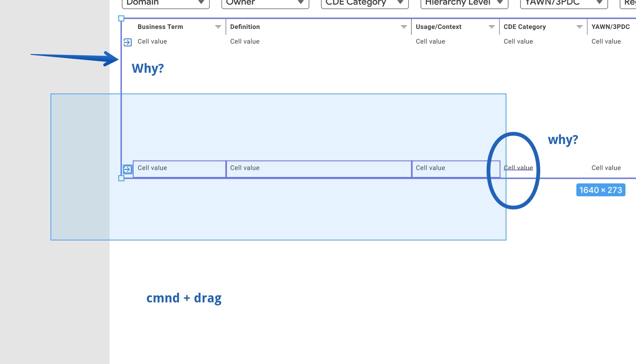This screenshot has width=636, height=364.
Task: Click the 1640 × 273 dimension label
Action: 601,190
